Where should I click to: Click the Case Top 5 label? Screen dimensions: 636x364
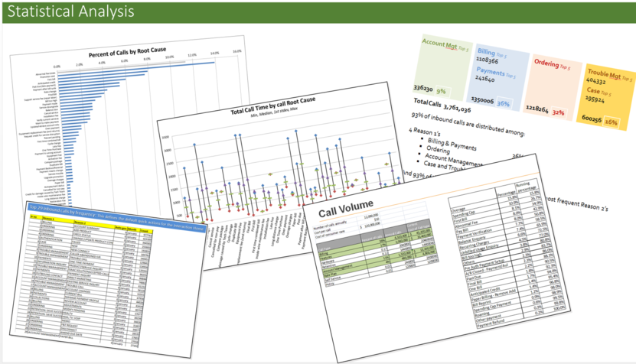(598, 92)
